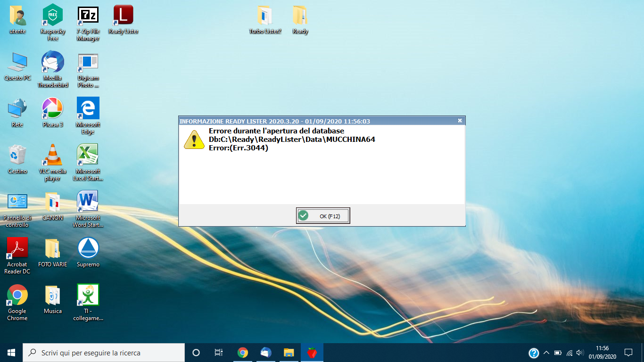This screenshot has width=644, height=362.
Task: Launch Mozilla Thunderbird shortcut
Action: [x=53, y=69]
